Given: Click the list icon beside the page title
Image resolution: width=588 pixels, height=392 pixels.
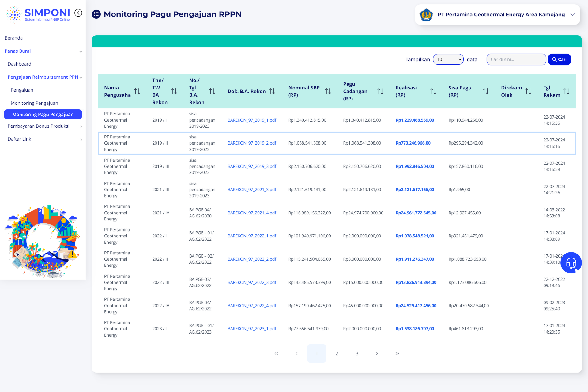Looking at the screenshot, I should pyautogui.click(x=96, y=14).
